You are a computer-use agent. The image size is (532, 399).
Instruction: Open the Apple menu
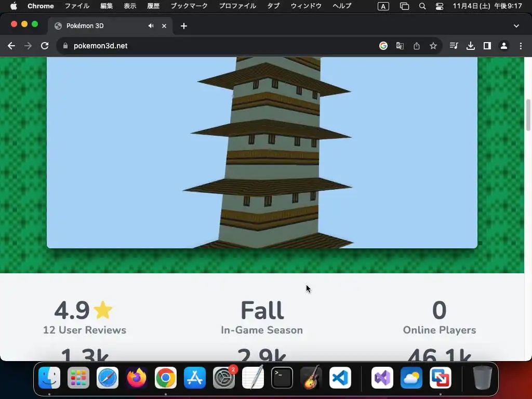[x=14, y=6]
